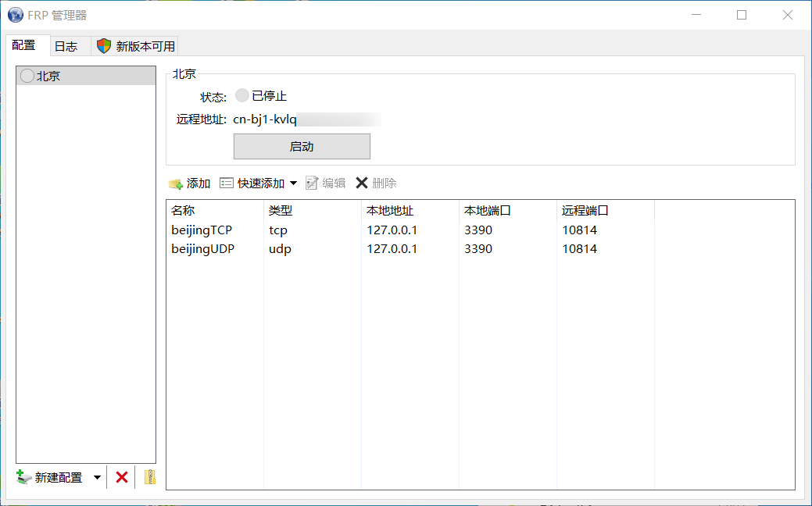Click the 新建配置 icon to create a configuration
The height and width of the screenshot is (506, 812).
23,476
